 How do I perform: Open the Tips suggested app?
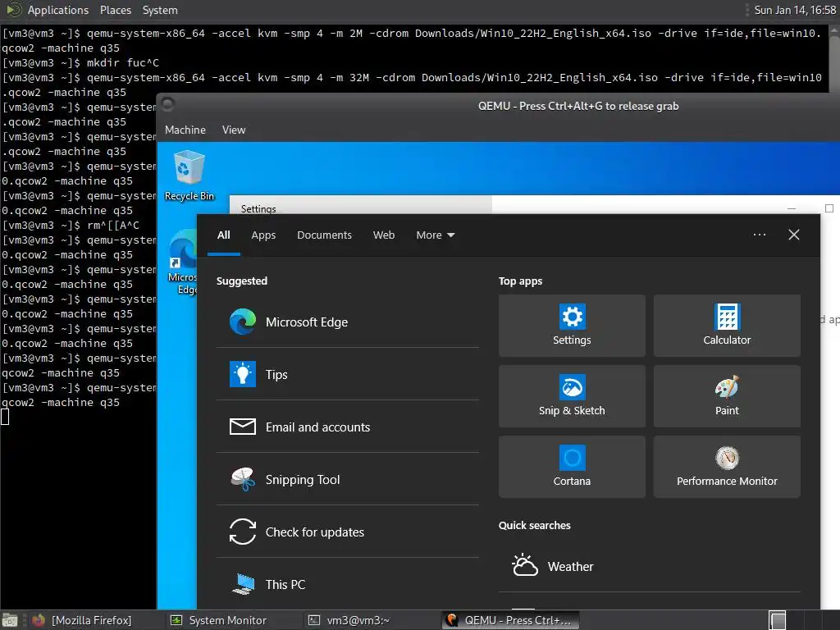point(347,374)
